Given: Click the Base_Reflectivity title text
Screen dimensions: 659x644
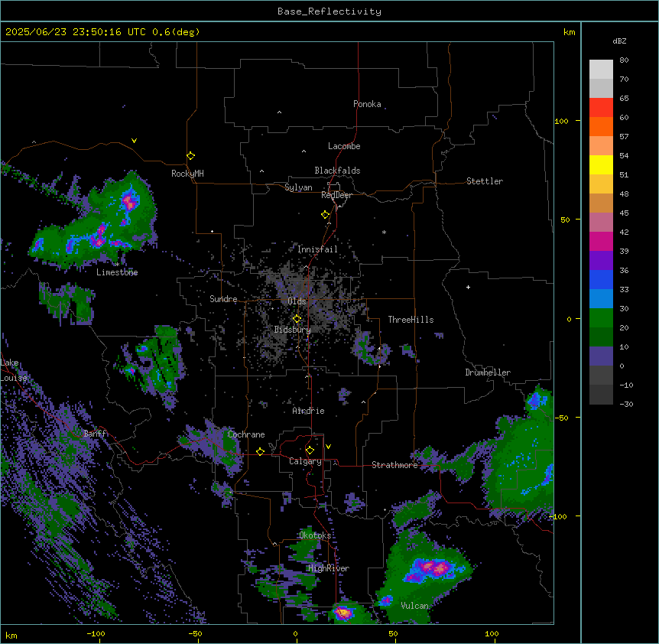Looking at the screenshot, I should (329, 11).
